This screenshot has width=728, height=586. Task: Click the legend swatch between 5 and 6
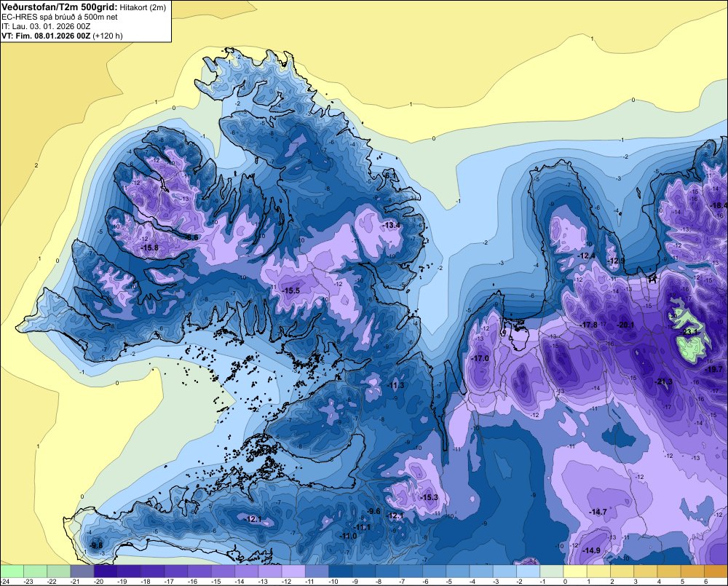pyautogui.click(x=692, y=571)
